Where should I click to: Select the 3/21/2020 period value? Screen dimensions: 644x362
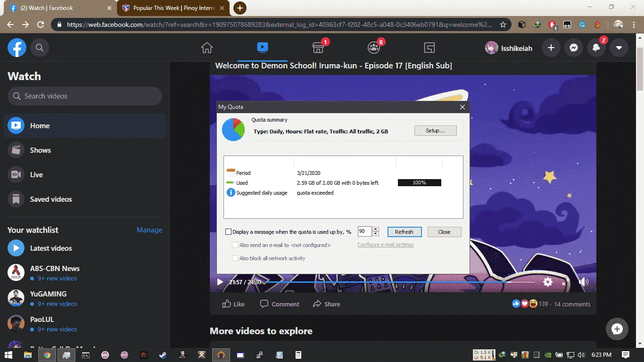(x=309, y=173)
